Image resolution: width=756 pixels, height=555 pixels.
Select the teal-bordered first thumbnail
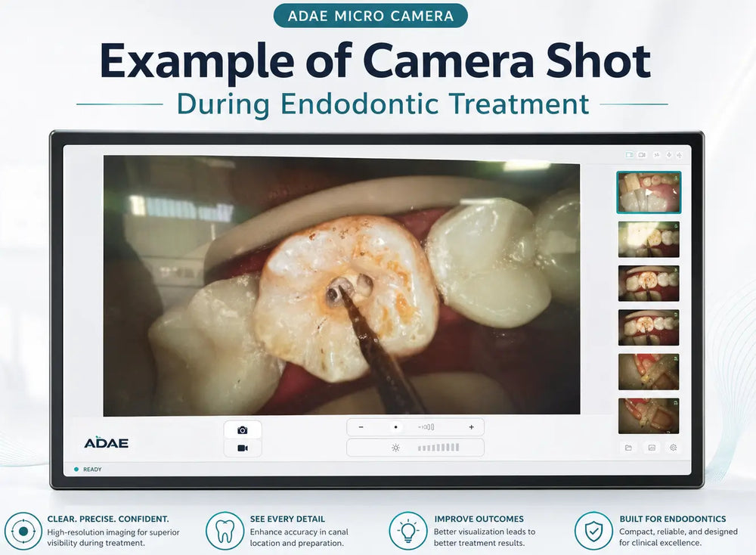tap(649, 192)
